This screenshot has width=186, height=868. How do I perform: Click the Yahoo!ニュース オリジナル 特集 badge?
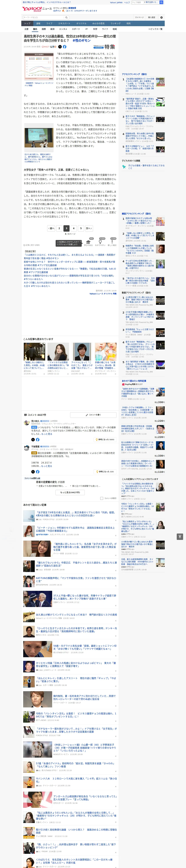point(104,47)
